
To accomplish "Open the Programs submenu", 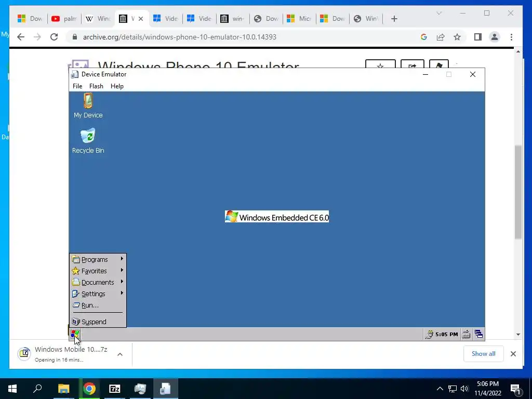I will (x=98, y=260).
